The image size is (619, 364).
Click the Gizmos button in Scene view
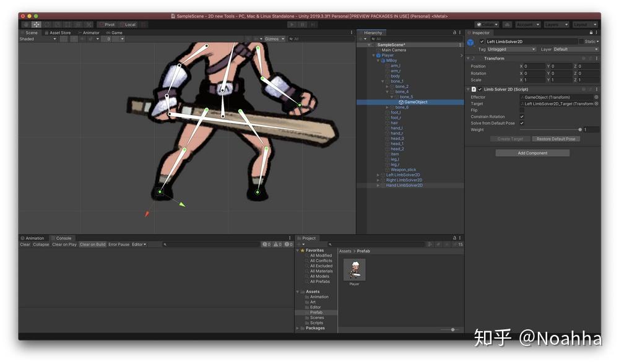click(271, 38)
